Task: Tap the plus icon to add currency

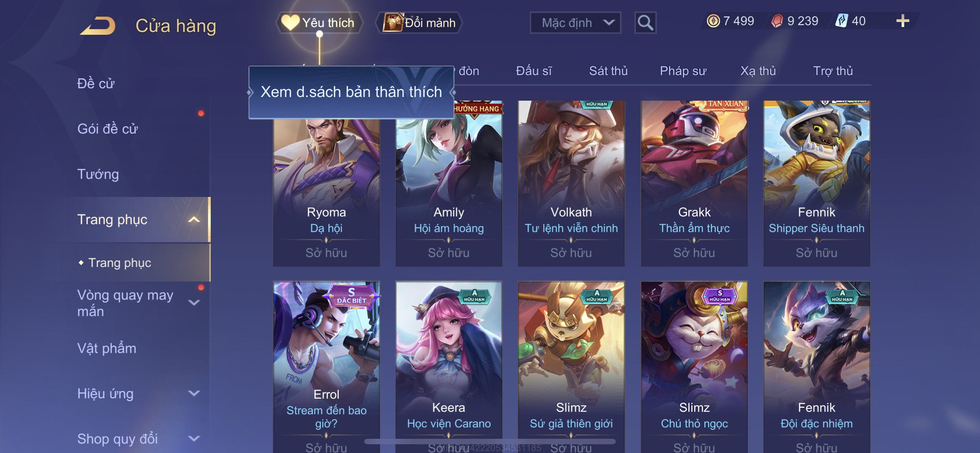Action: (x=902, y=21)
